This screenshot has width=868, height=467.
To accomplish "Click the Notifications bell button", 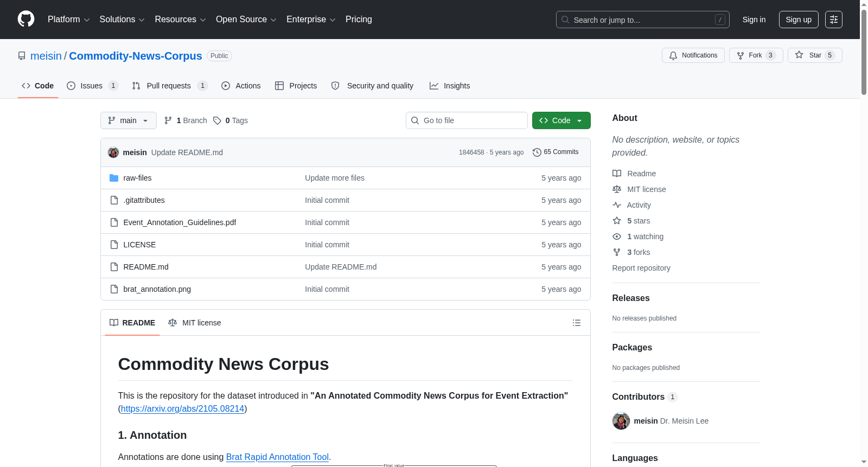I will click(x=693, y=55).
